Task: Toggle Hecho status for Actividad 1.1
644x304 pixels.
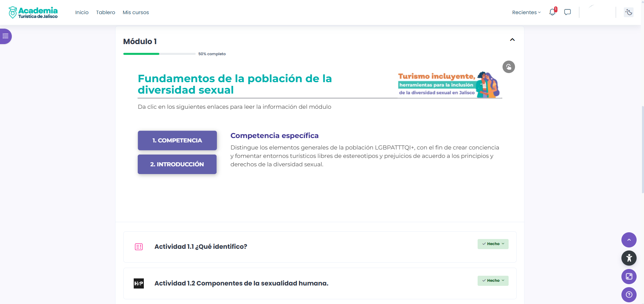Action: click(x=493, y=244)
